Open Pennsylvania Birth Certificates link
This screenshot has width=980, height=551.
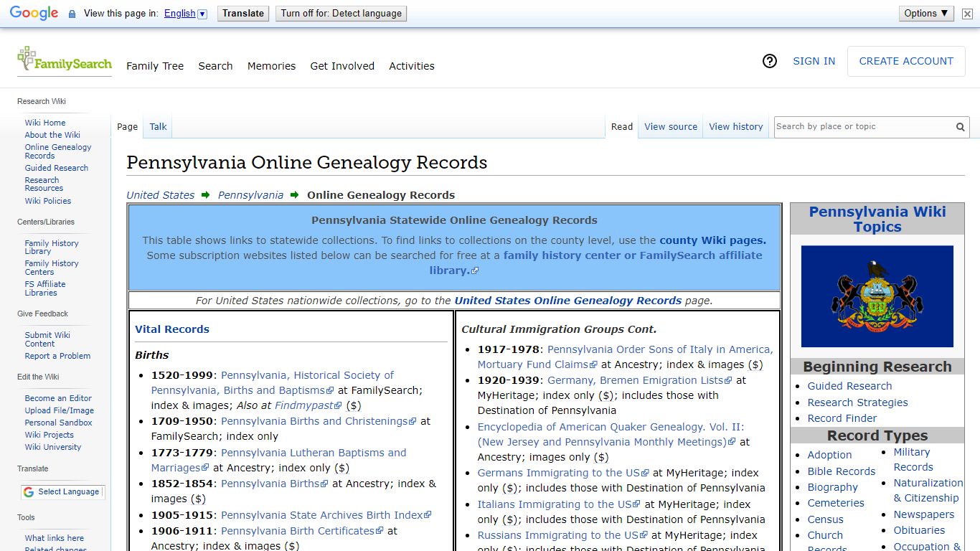tap(302, 531)
